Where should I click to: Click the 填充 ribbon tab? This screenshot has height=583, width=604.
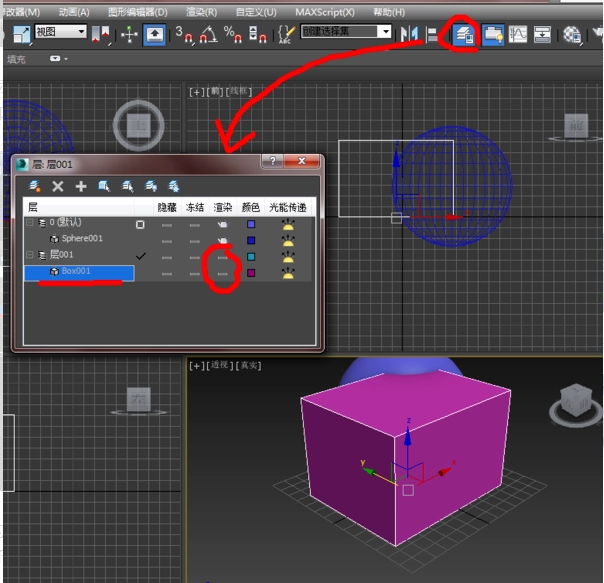click(x=16, y=59)
